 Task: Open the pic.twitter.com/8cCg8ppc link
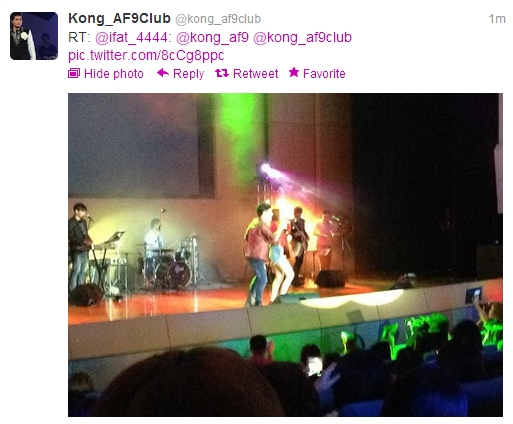pos(146,55)
